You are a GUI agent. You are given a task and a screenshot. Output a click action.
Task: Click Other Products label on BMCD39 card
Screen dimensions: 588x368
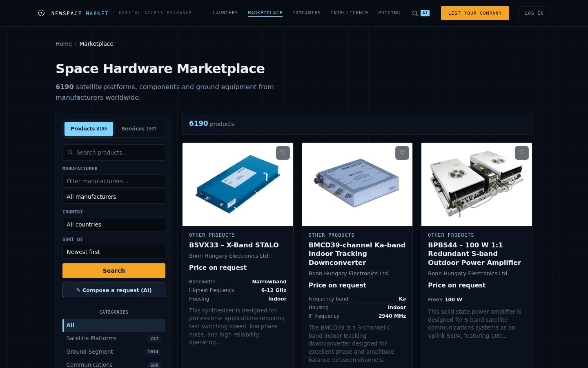[332, 235]
